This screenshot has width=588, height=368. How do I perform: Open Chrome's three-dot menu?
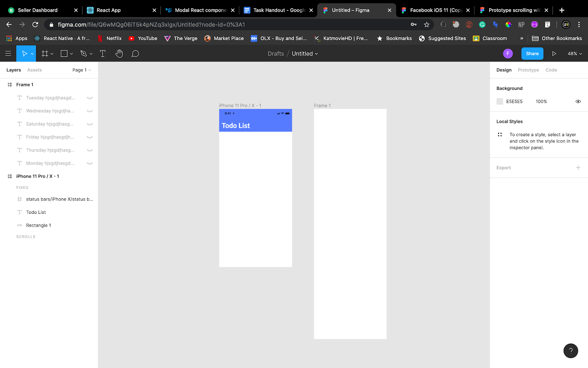[579, 25]
